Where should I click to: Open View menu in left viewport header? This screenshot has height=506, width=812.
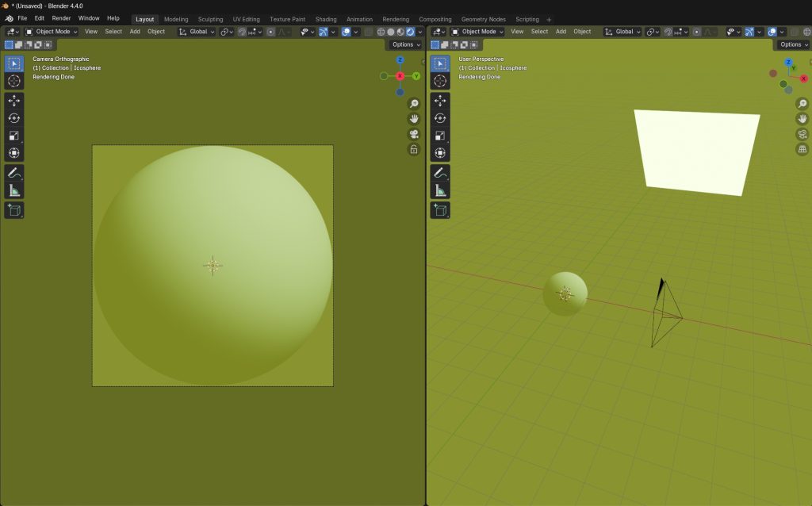pos(91,32)
